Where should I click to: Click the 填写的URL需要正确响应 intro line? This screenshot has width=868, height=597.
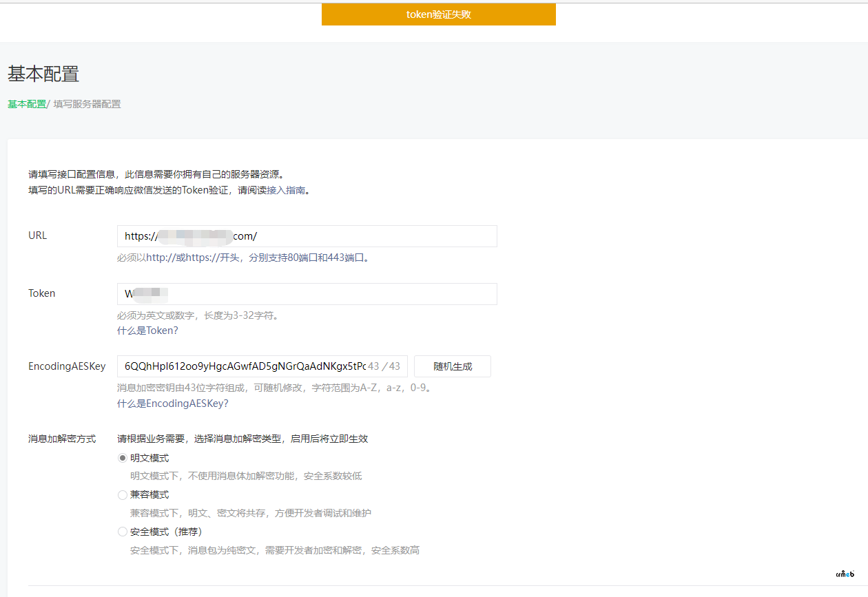[x=171, y=191]
